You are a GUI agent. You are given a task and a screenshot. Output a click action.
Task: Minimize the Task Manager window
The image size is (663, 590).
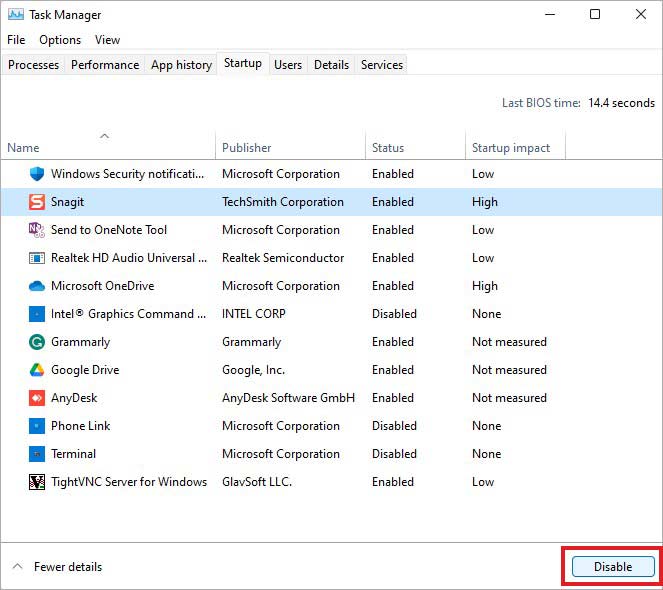click(x=550, y=15)
